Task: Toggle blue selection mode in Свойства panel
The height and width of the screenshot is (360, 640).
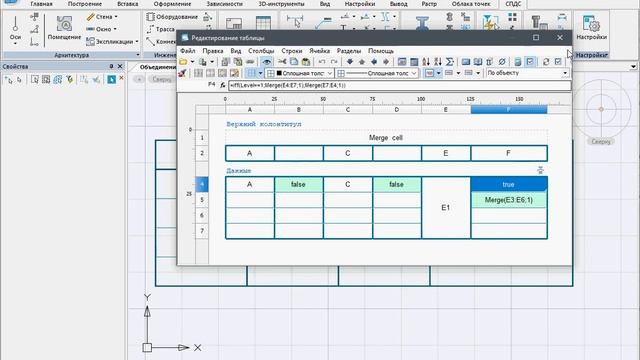Action: pyautogui.click(x=111, y=80)
